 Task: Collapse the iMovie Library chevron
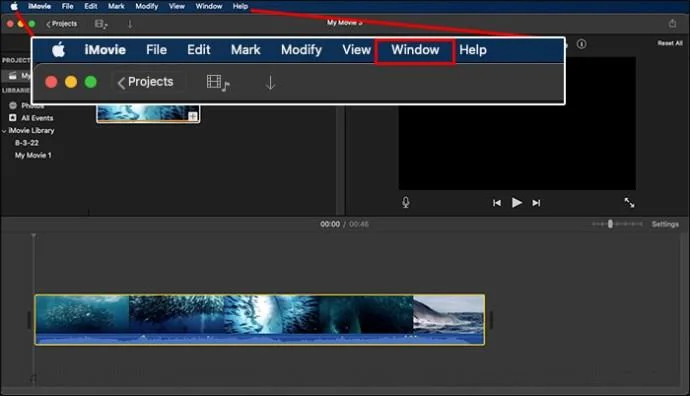[x=4, y=131]
